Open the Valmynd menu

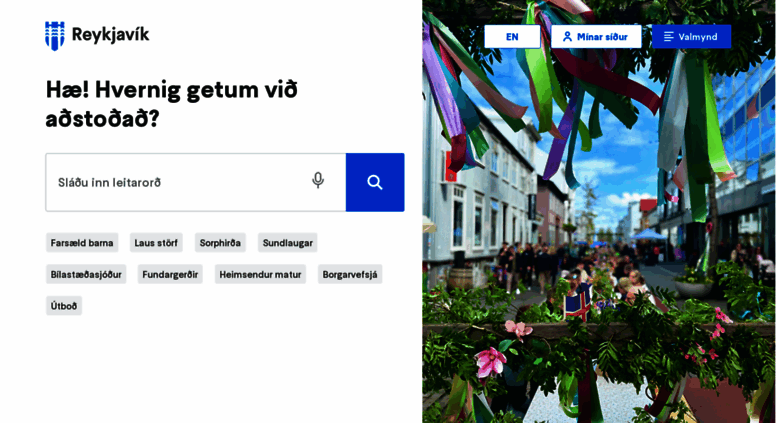pos(691,37)
